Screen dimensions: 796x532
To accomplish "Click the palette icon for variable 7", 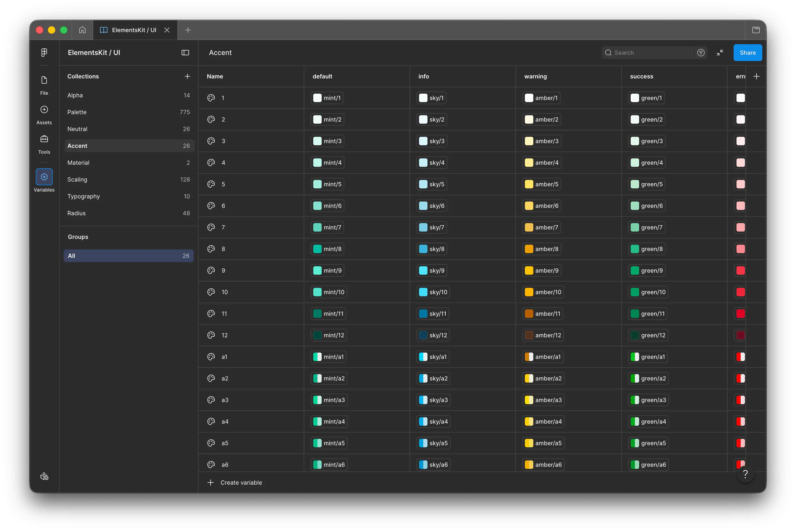I will click(x=211, y=227).
